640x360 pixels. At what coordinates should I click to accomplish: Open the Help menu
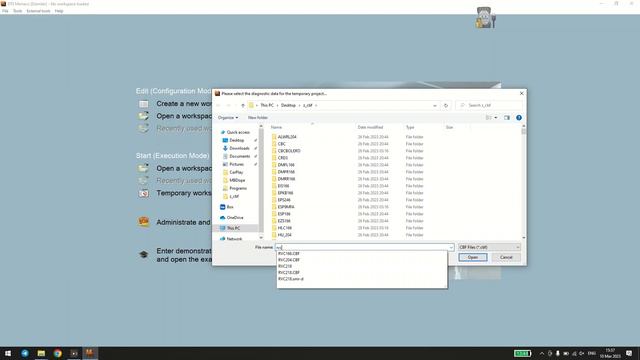click(59, 11)
